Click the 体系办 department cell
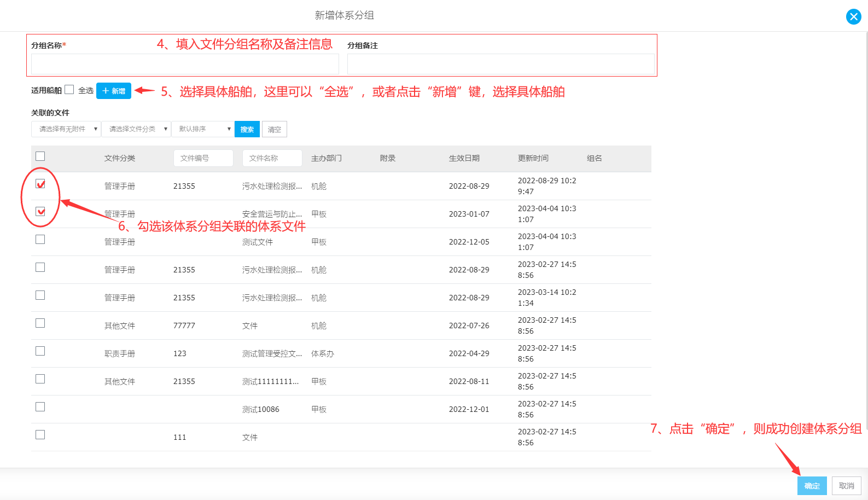The image size is (868, 500). (x=323, y=353)
